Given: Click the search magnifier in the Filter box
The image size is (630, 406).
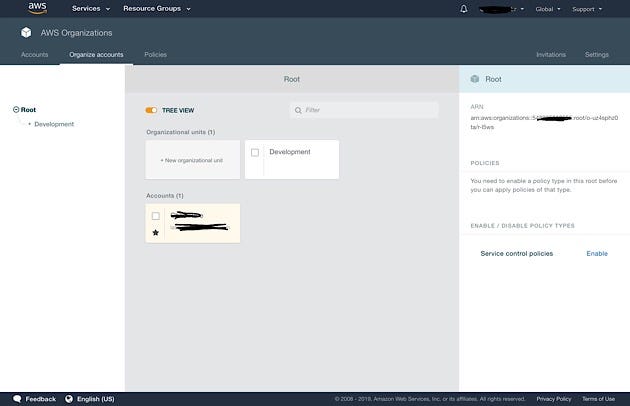Looking at the screenshot, I should (x=298, y=110).
